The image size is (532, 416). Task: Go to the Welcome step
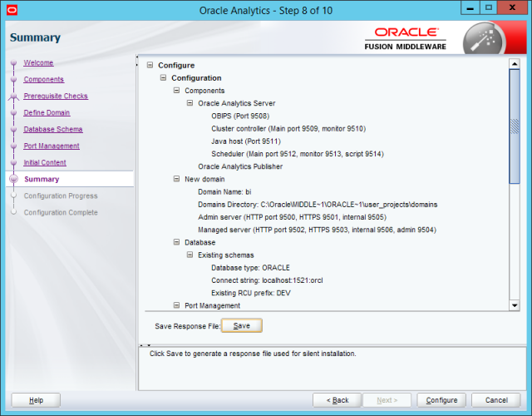[x=38, y=63]
